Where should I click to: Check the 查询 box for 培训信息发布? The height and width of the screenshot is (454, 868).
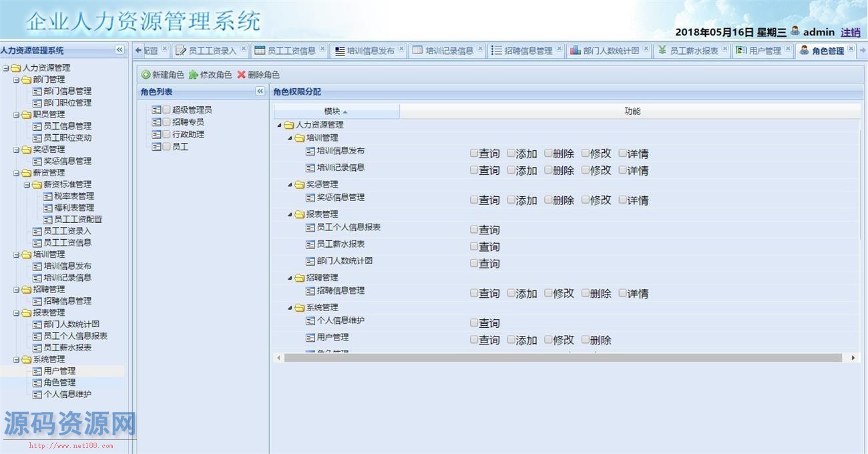pyautogui.click(x=474, y=153)
